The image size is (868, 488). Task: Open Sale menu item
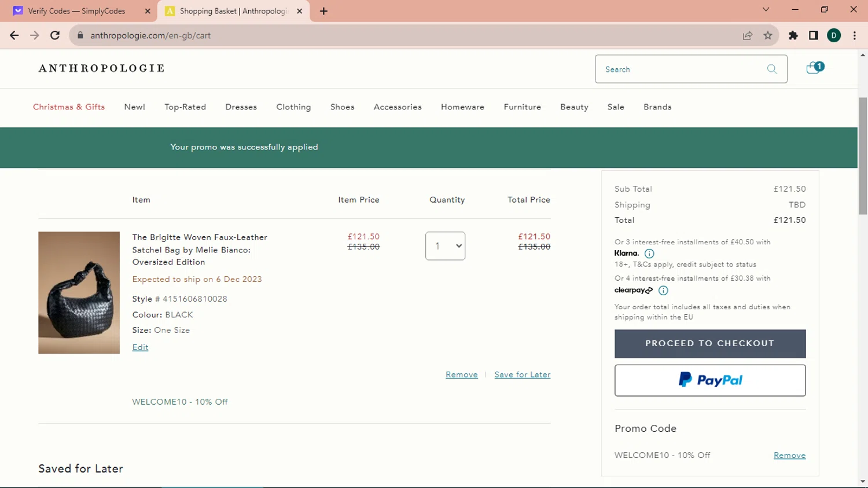(x=616, y=107)
